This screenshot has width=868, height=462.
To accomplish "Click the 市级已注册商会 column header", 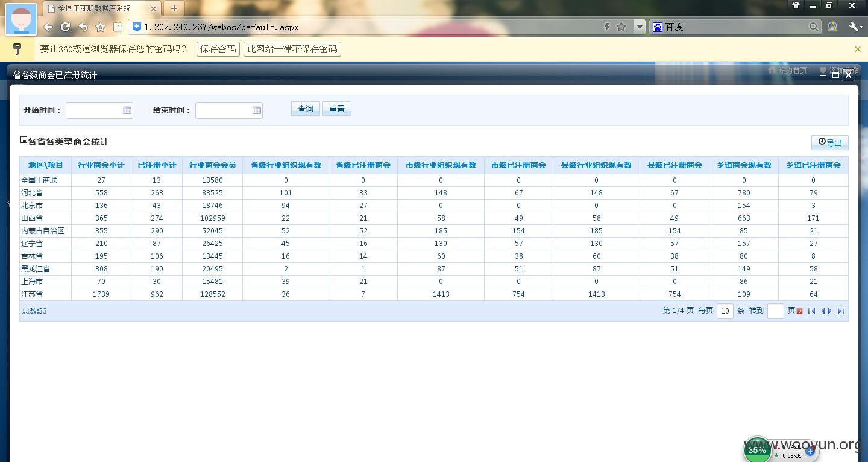I will tap(518, 165).
